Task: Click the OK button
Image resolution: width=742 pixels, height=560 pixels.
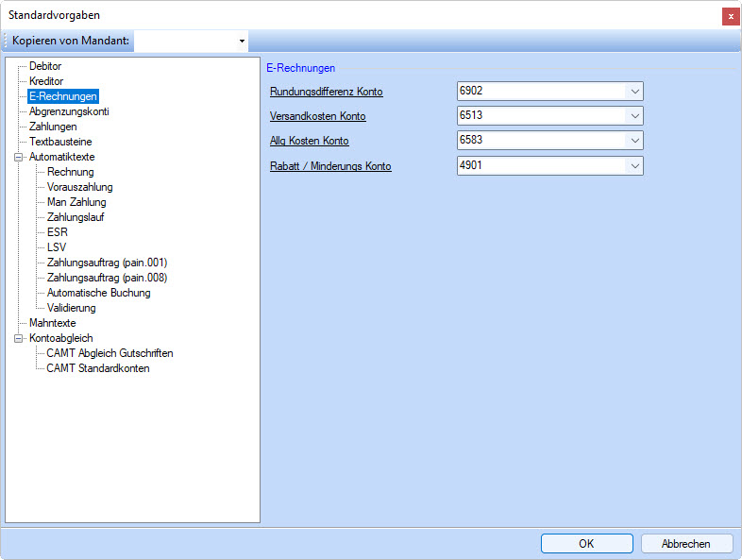Action: (x=586, y=544)
